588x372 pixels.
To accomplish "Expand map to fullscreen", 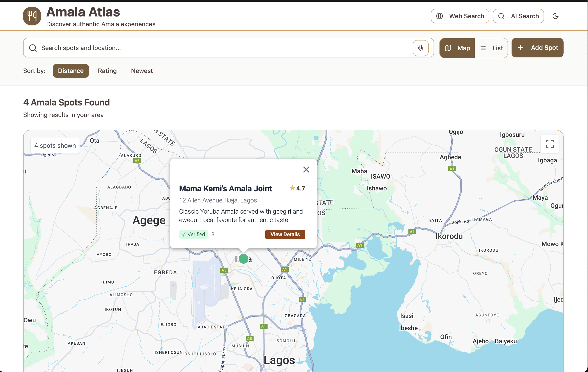I will 549,144.
